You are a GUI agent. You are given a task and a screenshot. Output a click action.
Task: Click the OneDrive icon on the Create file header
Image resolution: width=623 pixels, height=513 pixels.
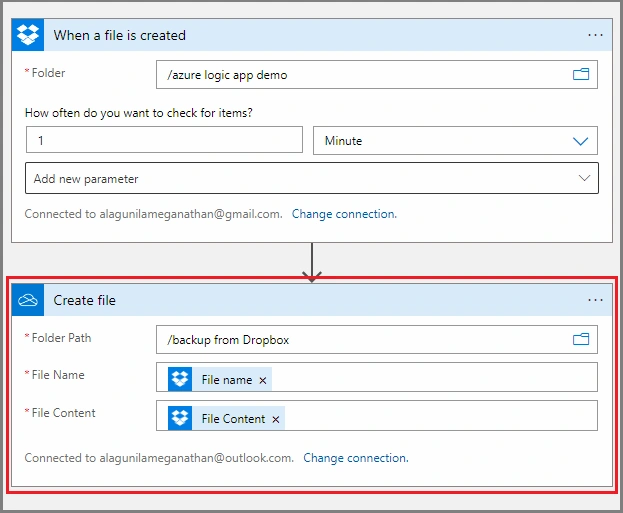[28, 300]
